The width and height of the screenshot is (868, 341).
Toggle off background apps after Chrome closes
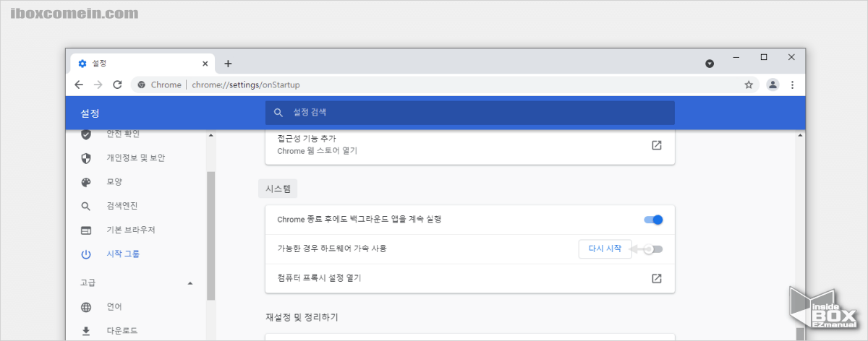coord(653,220)
